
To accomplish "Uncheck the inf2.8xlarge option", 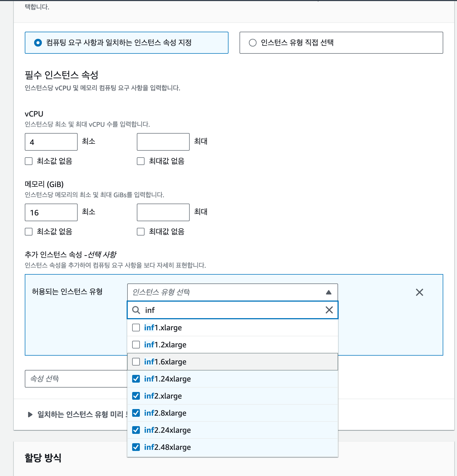I will pos(232,413).
